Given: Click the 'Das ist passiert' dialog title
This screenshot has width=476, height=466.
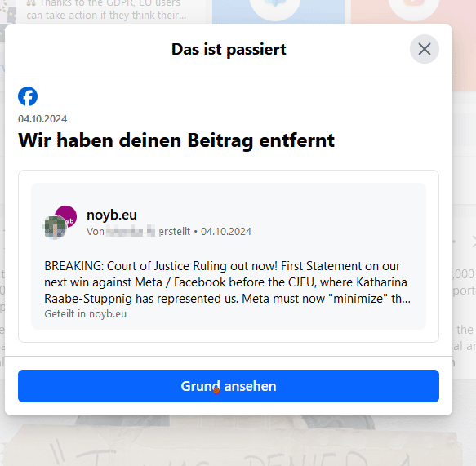Looking at the screenshot, I should pyautogui.click(x=229, y=49).
